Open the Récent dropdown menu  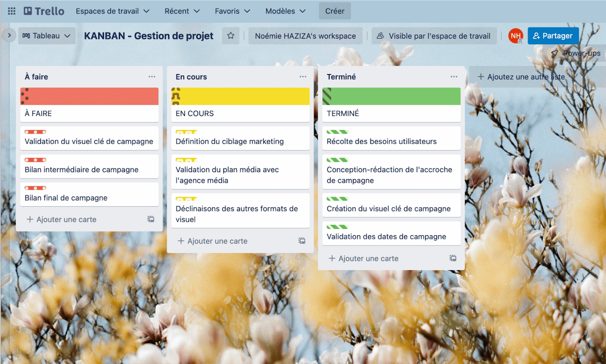pos(182,11)
